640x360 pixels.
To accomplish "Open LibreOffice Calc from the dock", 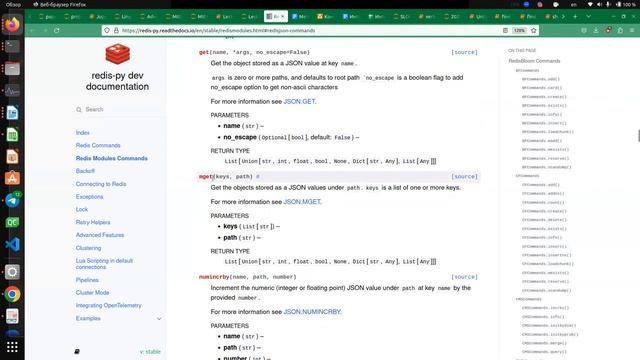I will click(12, 134).
